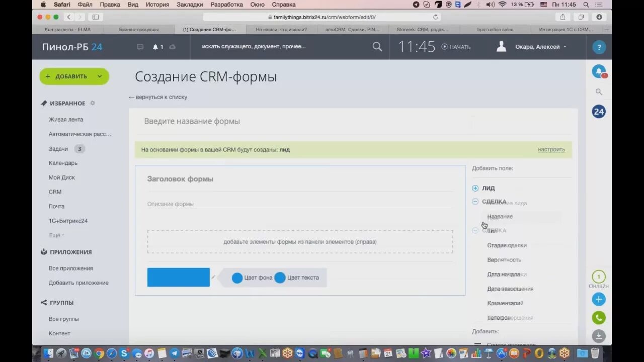Open search using the magnifier in right sidebar

tap(598, 92)
